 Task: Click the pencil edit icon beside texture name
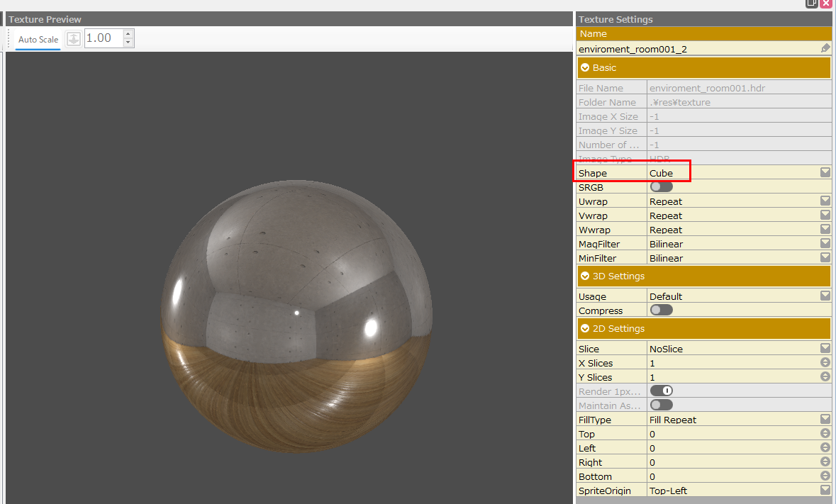click(825, 49)
